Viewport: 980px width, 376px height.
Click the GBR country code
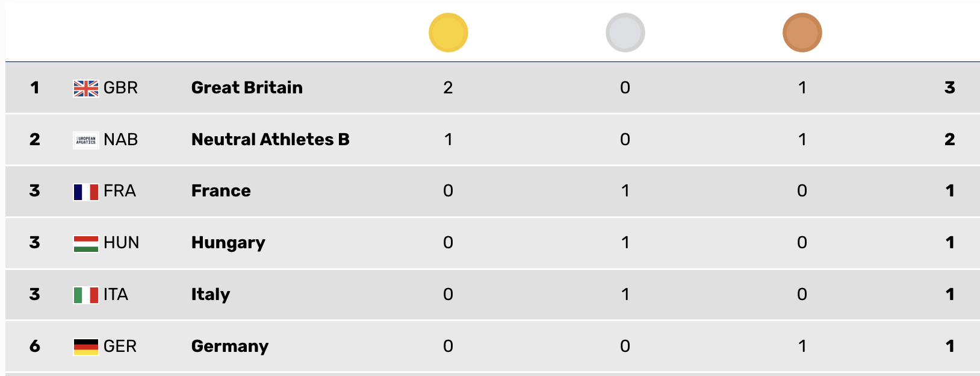(x=120, y=88)
